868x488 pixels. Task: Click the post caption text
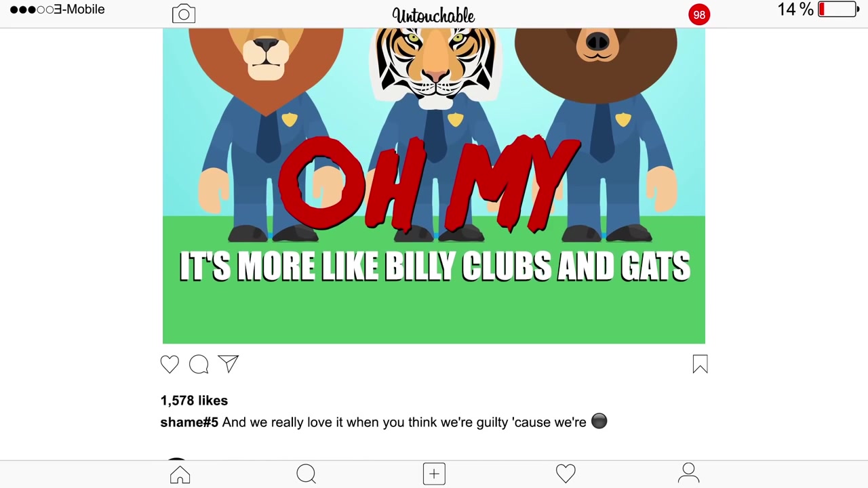(414, 422)
